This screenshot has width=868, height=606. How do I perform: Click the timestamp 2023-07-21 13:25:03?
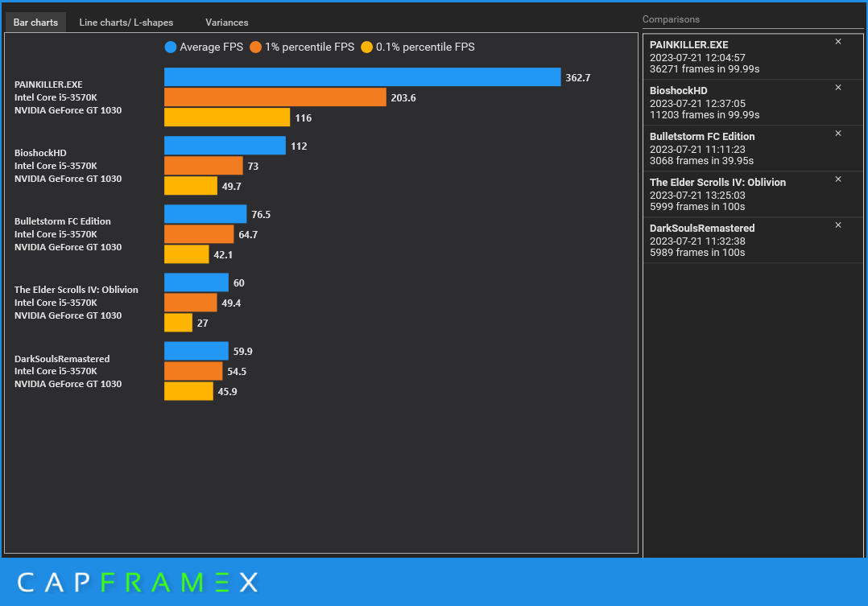[x=697, y=196]
